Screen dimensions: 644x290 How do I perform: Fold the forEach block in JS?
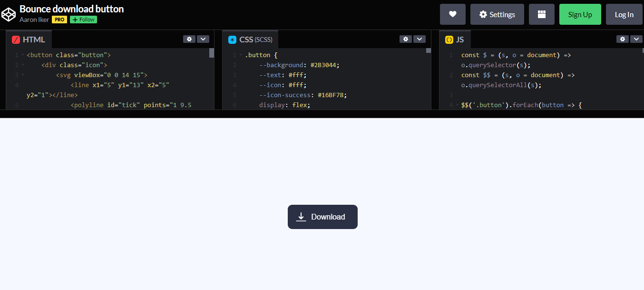[x=457, y=105]
